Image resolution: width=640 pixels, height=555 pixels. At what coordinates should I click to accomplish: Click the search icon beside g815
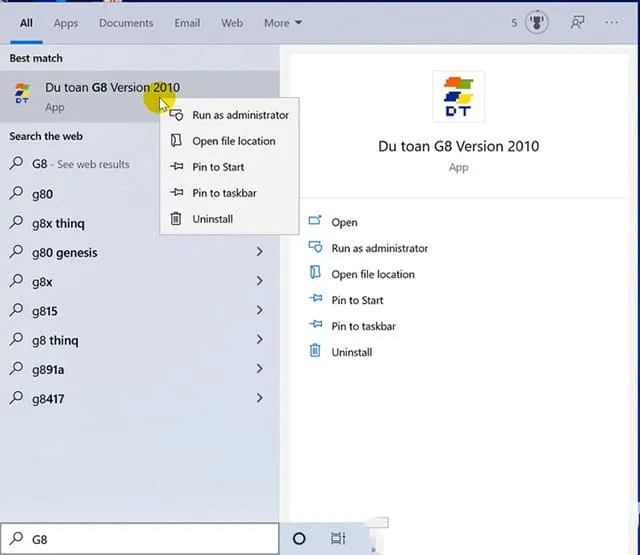pyautogui.click(x=16, y=310)
